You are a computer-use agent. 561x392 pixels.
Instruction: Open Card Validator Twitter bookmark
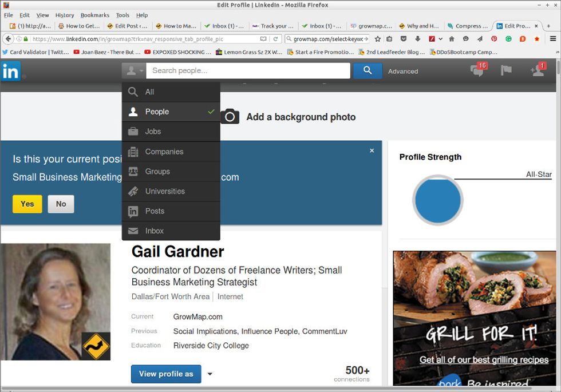coord(35,52)
